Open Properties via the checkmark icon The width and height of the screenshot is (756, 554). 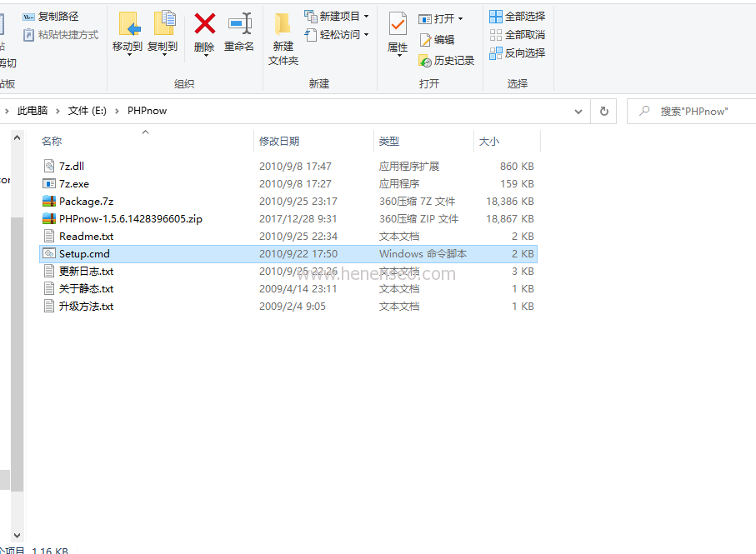point(398,24)
